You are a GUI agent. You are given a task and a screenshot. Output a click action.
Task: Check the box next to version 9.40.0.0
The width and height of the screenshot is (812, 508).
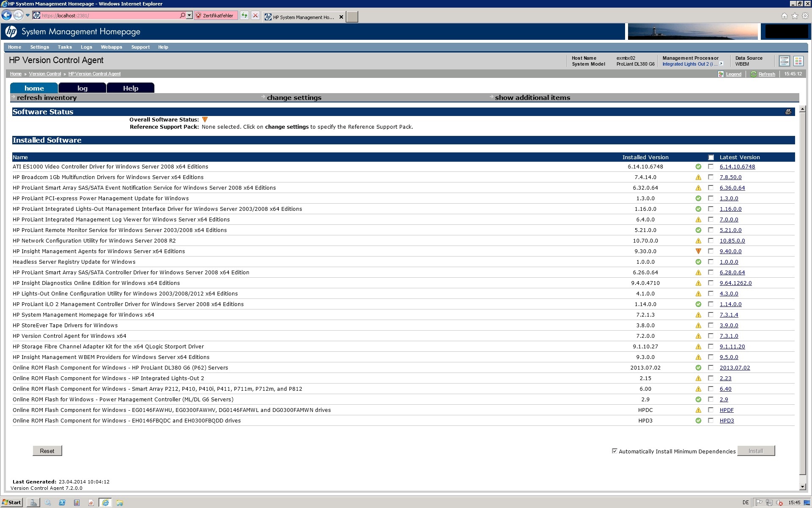[711, 251]
